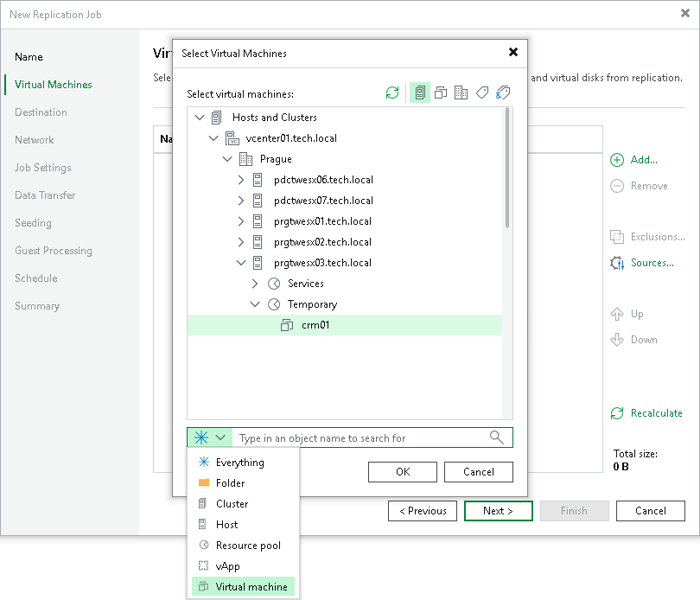Open Sources... settings
This screenshot has height=600, width=700.
642,263
